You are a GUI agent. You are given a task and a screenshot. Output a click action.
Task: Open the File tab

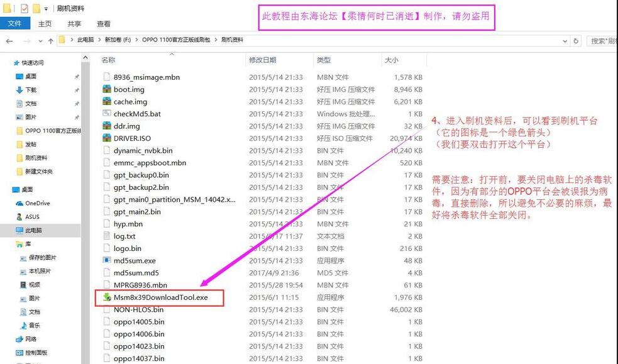pyautogui.click(x=14, y=23)
